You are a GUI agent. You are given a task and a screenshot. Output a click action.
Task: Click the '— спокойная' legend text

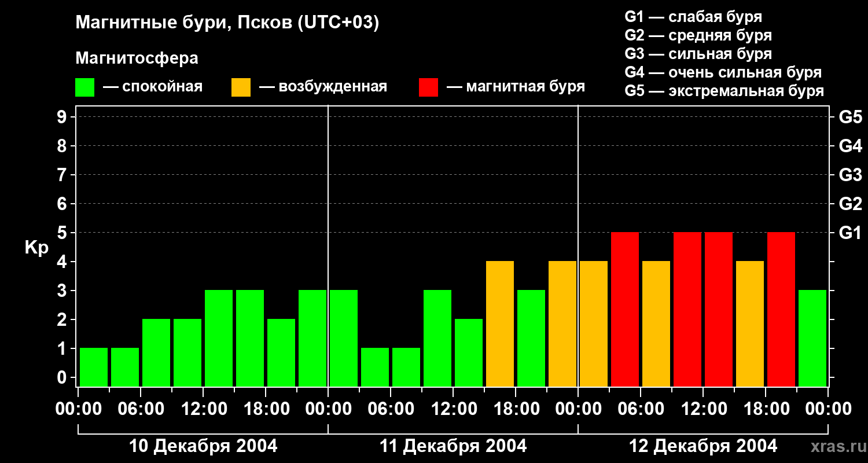click(x=153, y=87)
